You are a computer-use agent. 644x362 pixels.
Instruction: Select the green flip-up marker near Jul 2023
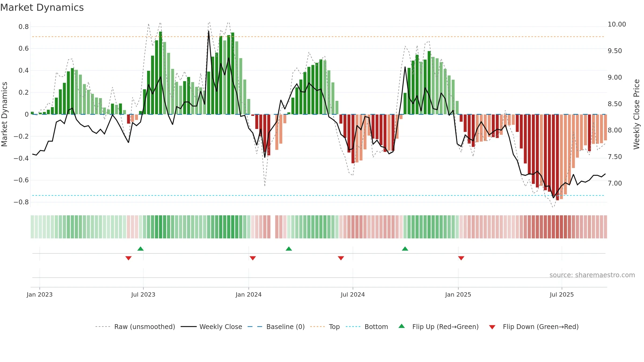tap(141, 249)
